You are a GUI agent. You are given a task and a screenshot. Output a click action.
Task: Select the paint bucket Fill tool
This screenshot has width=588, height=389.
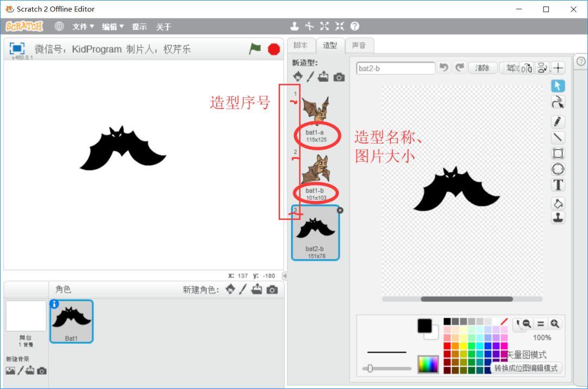(558, 204)
